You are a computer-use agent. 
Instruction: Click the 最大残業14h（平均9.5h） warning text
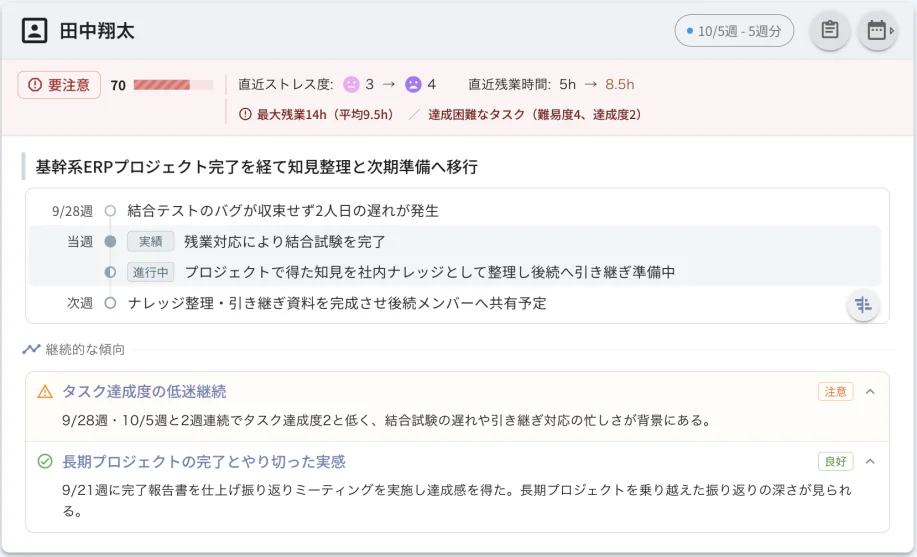(x=327, y=115)
